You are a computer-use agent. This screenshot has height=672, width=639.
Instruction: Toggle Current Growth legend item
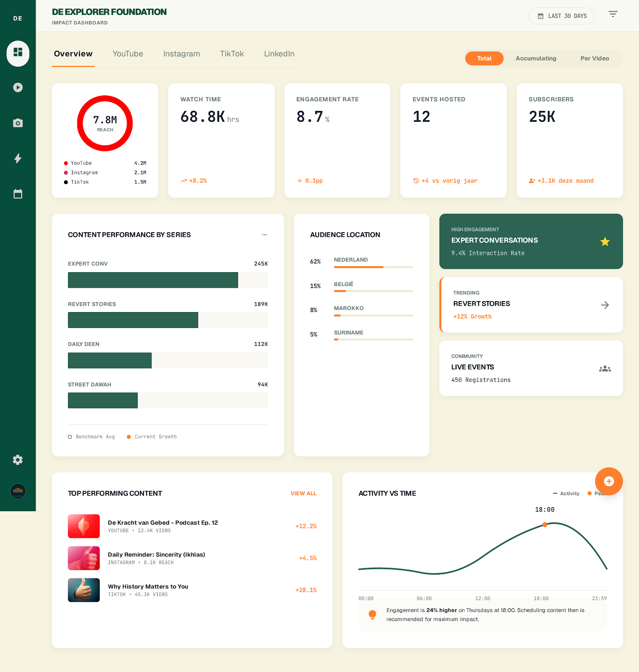tap(152, 437)
